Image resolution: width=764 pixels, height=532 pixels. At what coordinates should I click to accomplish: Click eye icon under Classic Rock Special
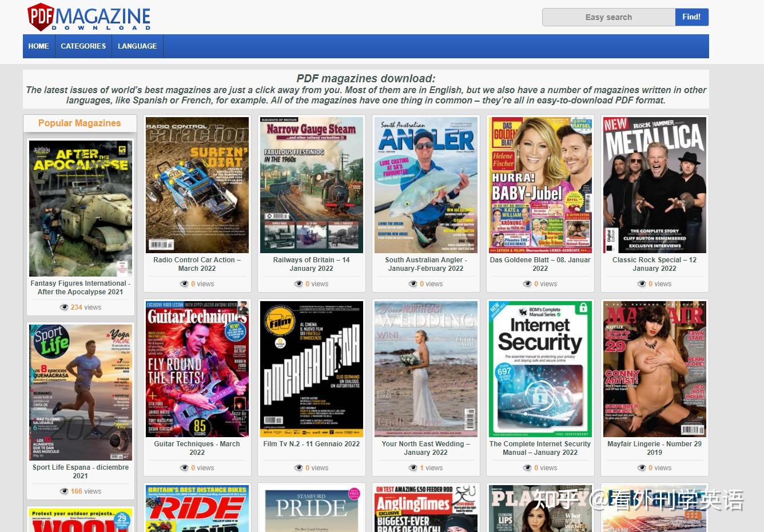pyautogui.click(x=642, y=284)
